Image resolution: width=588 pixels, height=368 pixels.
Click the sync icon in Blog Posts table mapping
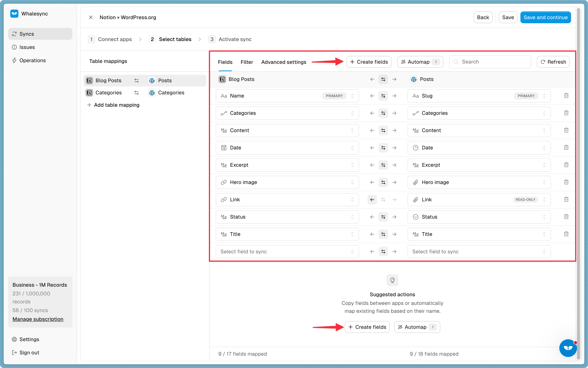[x=137, y=81]
